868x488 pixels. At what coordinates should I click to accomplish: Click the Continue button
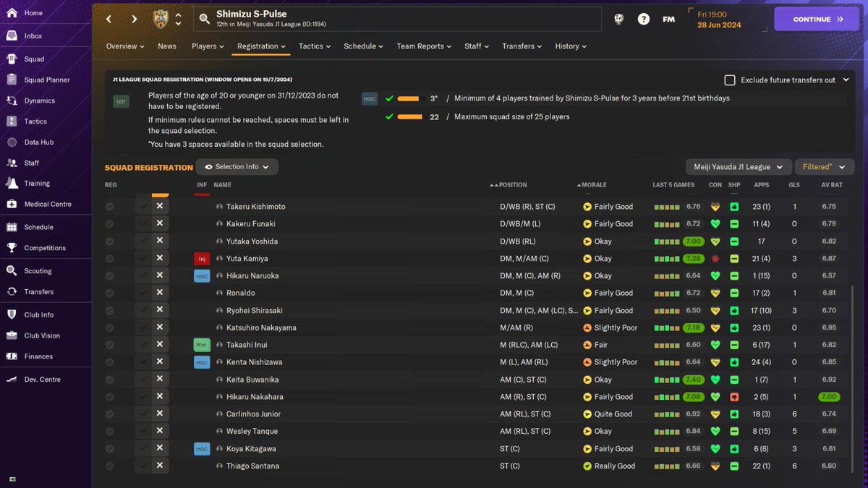(818, 20)
